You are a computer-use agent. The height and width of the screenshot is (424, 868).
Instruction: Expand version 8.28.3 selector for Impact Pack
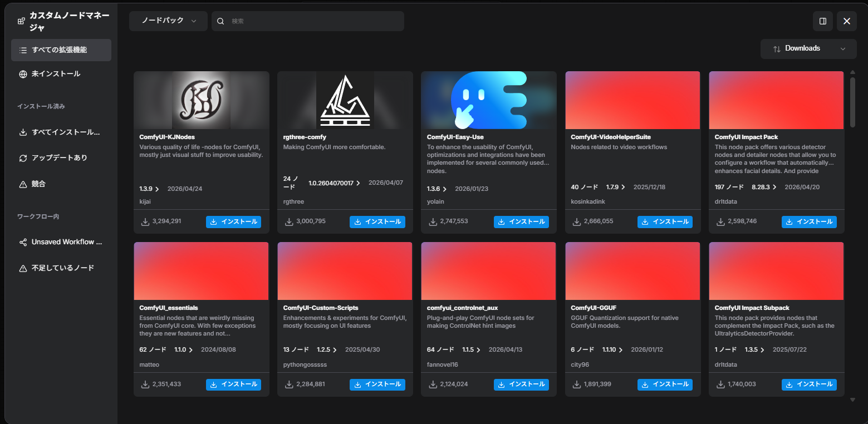point(764,188)
